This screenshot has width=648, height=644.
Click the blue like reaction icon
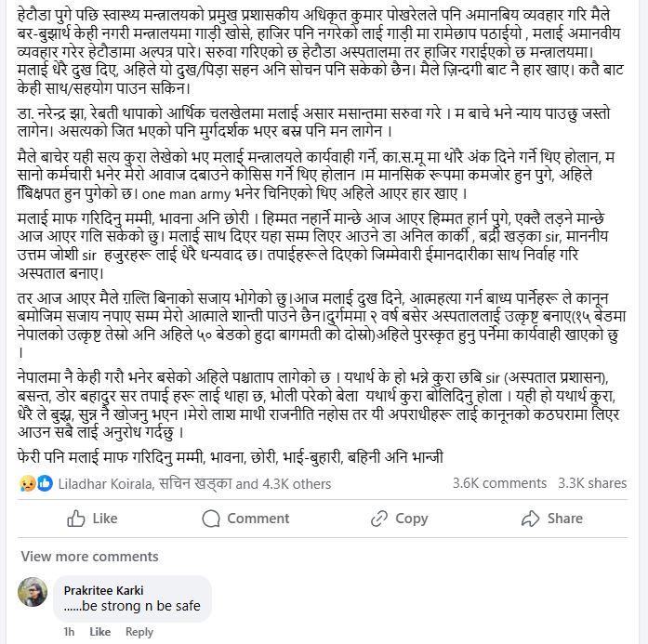tap(43, 483)
